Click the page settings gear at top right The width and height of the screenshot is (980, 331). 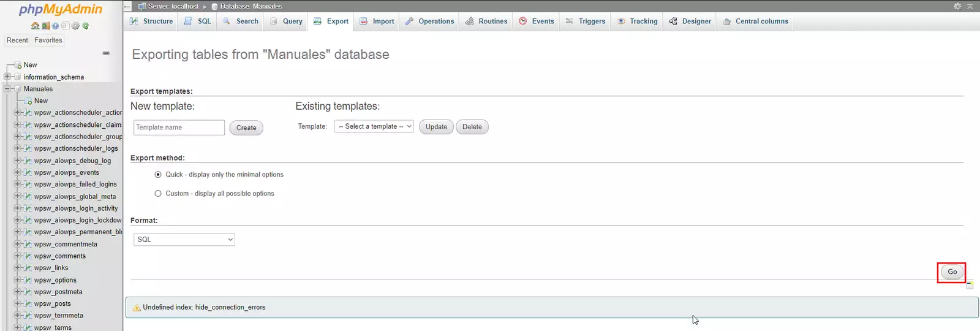[957, 6]
